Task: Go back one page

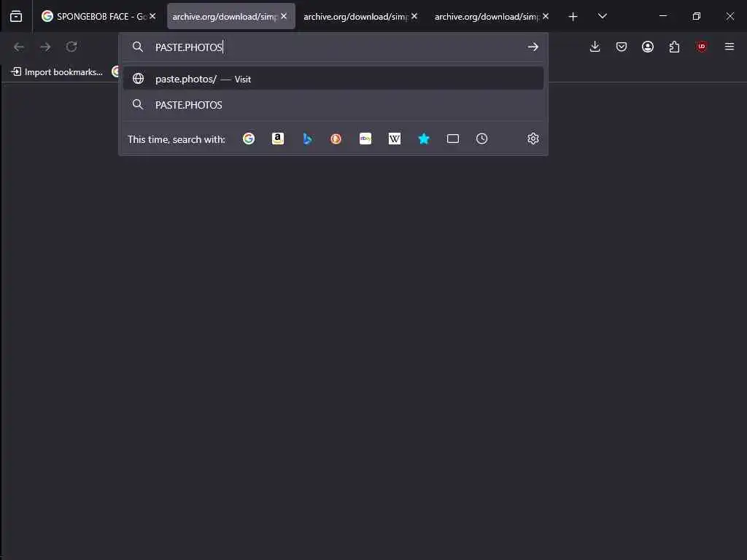Action: click(x=19, y=47)
